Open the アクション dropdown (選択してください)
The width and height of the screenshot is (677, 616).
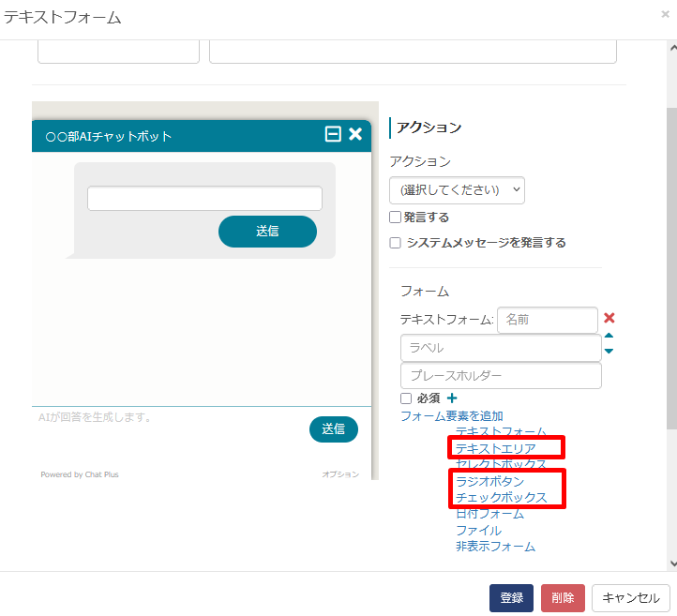point(457,189)
